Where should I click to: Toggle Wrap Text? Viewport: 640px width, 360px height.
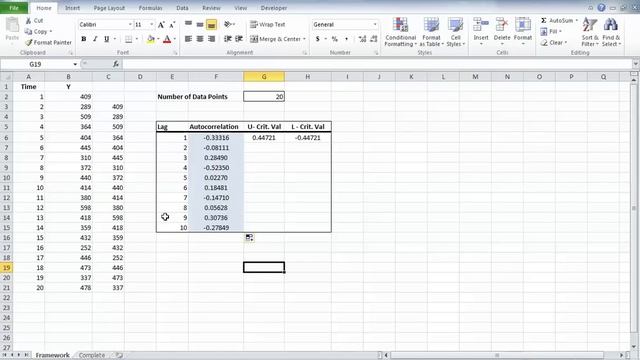(x=268, y=24)
